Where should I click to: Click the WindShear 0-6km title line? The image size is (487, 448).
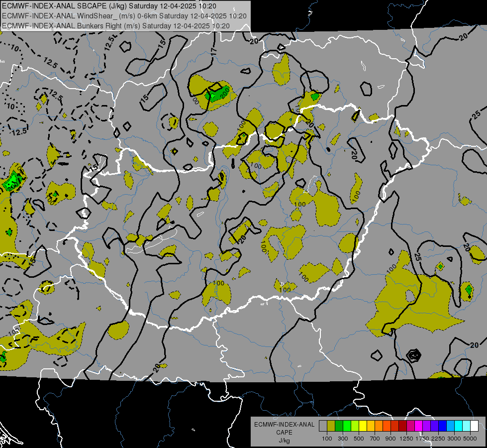coord(124,16)
